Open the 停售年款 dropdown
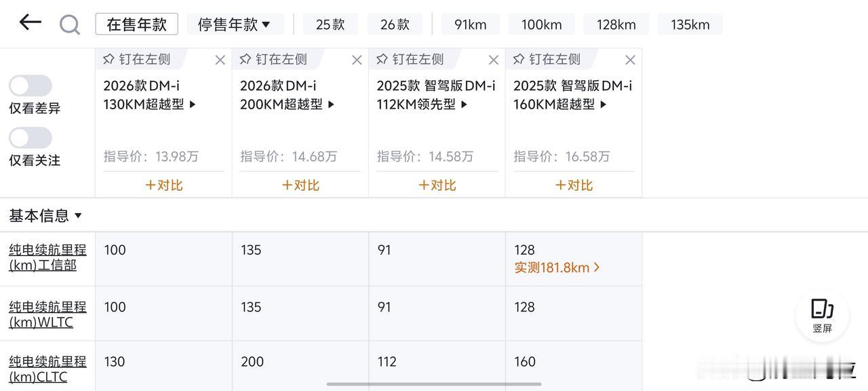The width and height of the screenshot is (868, 391). tap(235, 24)
